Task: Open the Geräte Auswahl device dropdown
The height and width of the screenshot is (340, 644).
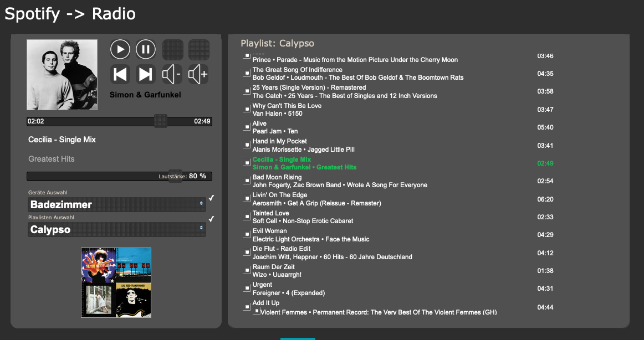Action: [116, 205]
